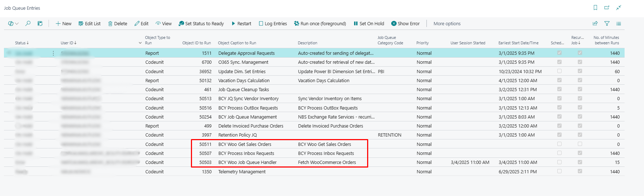Select Sync Vendor Inventory on Items description

coord(330,99)
